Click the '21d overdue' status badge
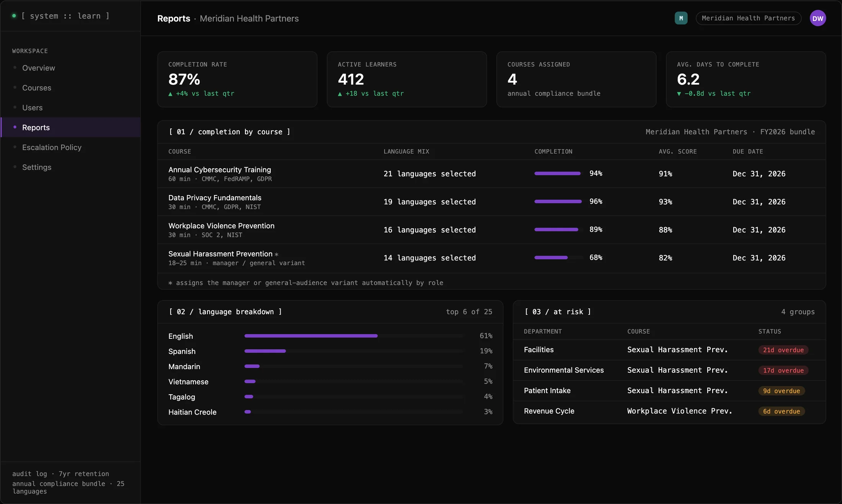 tap(783, 350)
